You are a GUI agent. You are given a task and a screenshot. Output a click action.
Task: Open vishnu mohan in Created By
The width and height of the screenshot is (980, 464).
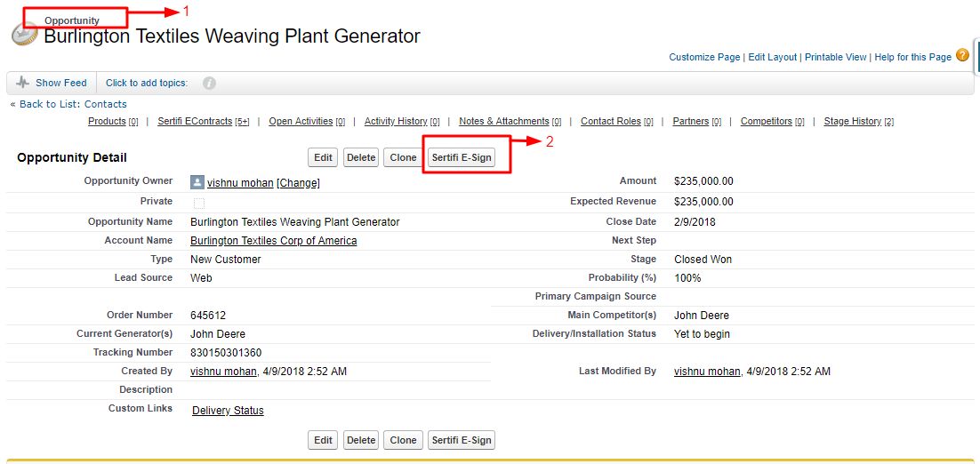click(223, 372)
